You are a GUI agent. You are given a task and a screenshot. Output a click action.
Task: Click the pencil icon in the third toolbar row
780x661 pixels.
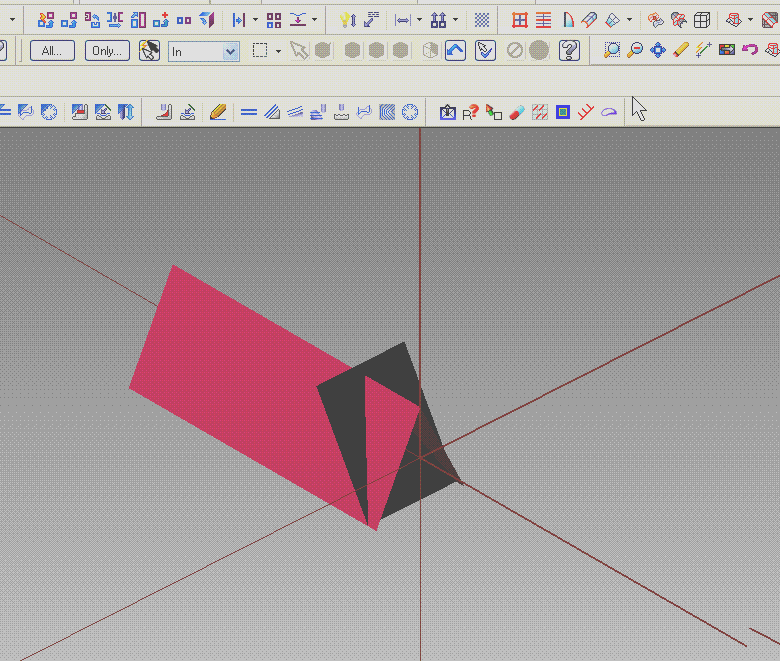218,112
